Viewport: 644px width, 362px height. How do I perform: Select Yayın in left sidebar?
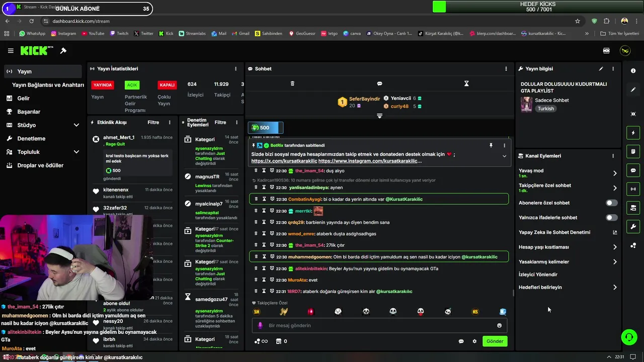[x=43, y=71]
